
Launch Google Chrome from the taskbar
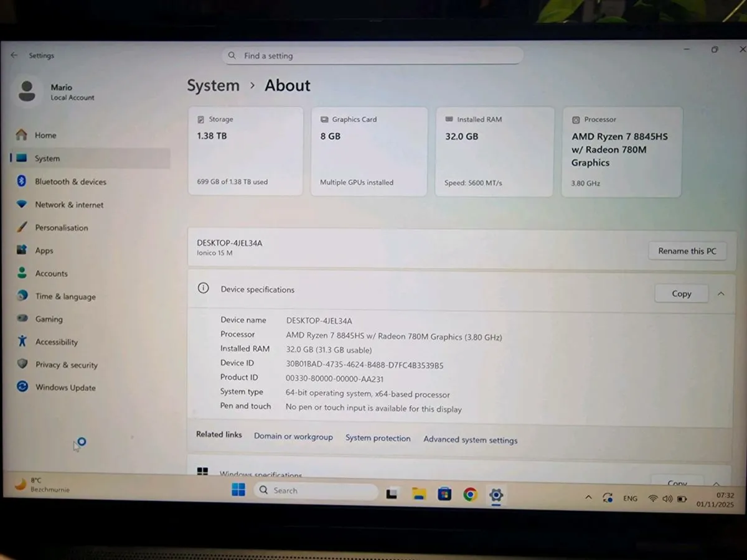pyautogui.click(x=470, y=493)
